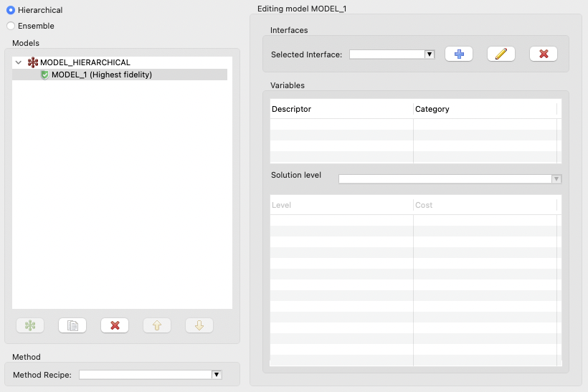
Task: Click the green shield icon of MODEL_1
Action: click(44, 75)
